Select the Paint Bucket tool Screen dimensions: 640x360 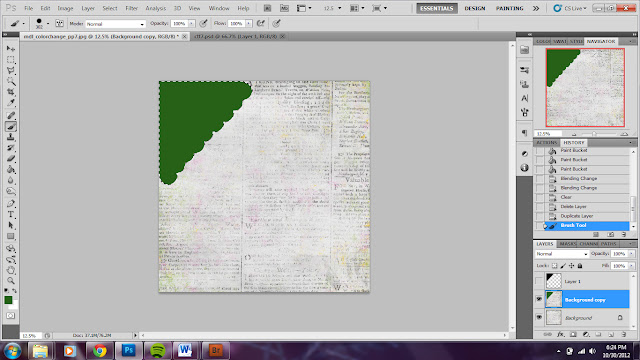pyautogui.click(x=11, y=170)
